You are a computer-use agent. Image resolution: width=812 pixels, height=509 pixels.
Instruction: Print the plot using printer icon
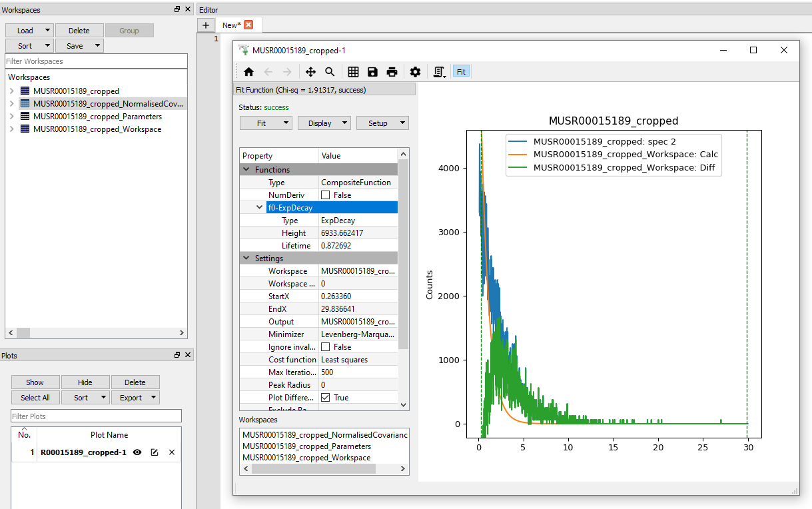coord(392,72)
